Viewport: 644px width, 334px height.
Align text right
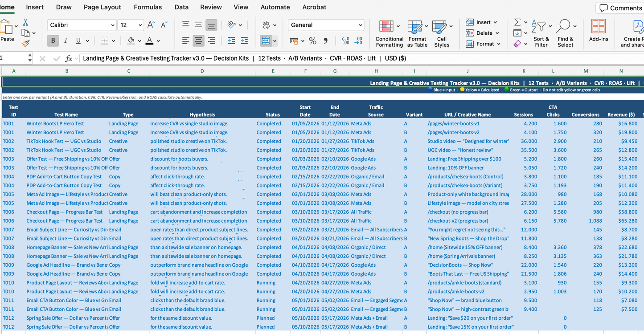(x=212, y=41)
